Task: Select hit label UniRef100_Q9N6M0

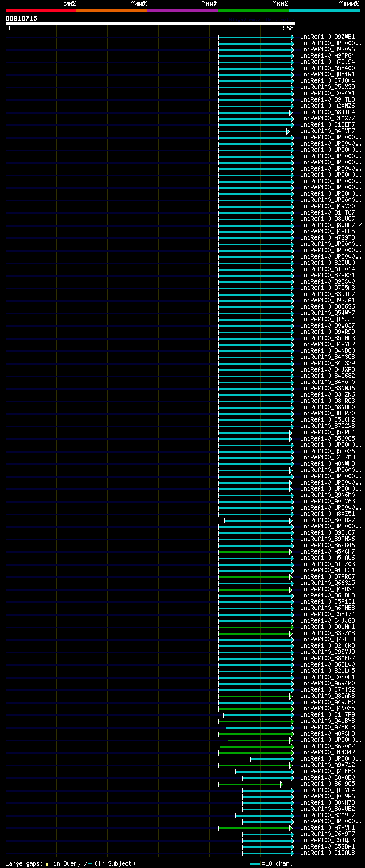Action: coord(328,495)
